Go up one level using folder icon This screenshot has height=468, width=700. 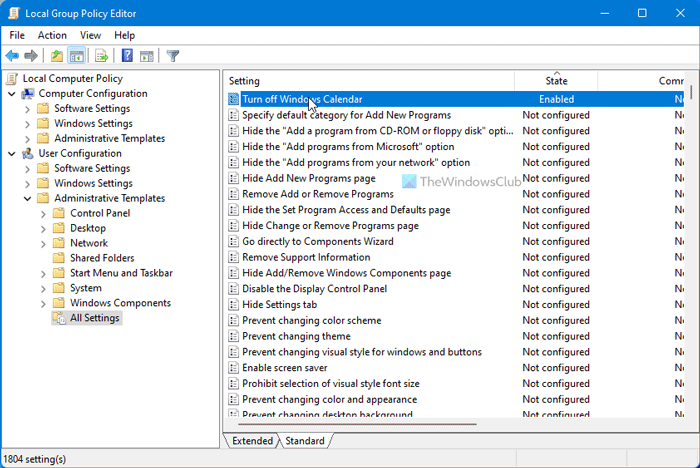(57, 56)
